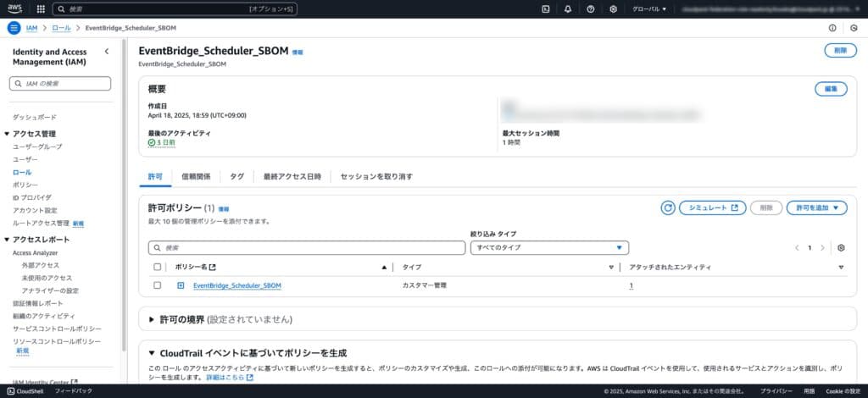Viewport: 868px width, 398px height.
Task: Collapse the IAM sidebar with the chevron
Action: point(107,52)
